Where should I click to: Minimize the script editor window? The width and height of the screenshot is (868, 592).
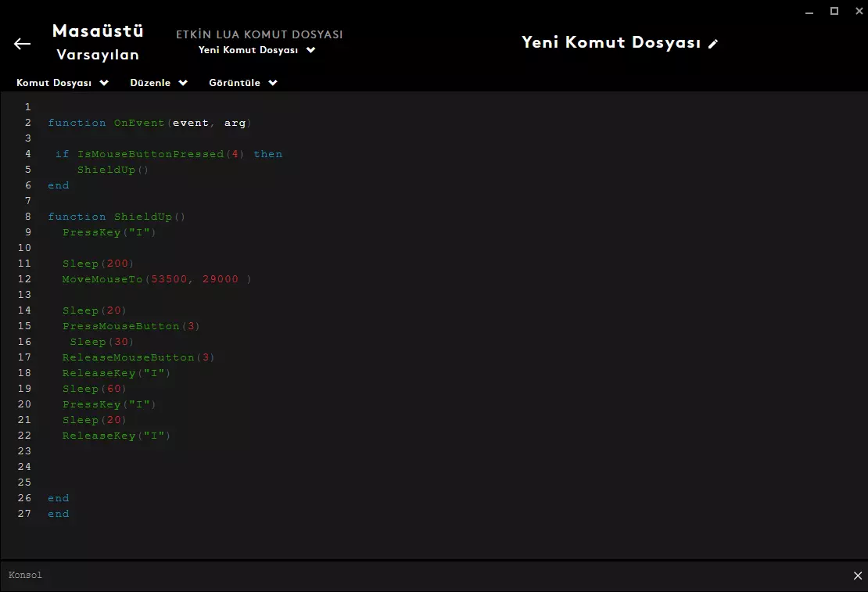pos(809,11)
